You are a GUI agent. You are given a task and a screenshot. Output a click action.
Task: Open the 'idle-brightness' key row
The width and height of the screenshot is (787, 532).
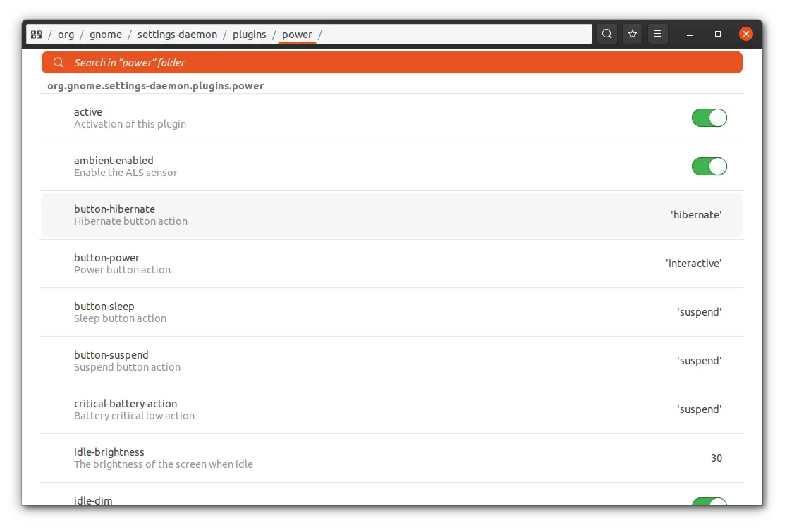pyautogui.click(x=391, y=458)
